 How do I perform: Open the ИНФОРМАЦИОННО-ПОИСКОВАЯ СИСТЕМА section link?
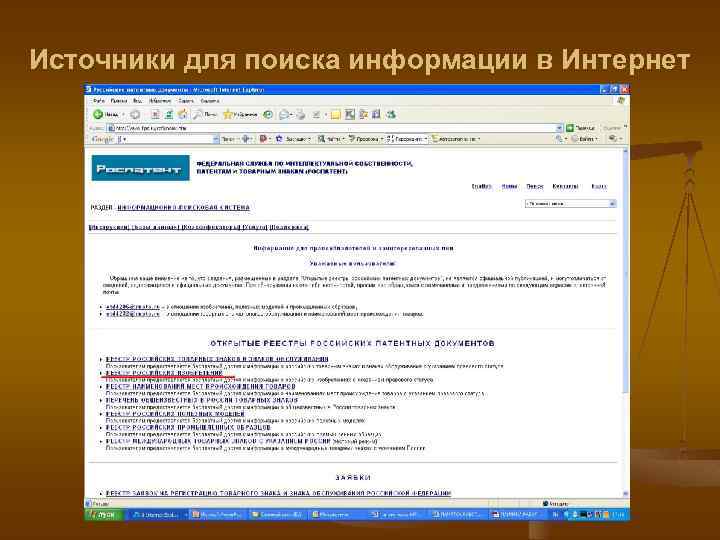pos(184,208)
